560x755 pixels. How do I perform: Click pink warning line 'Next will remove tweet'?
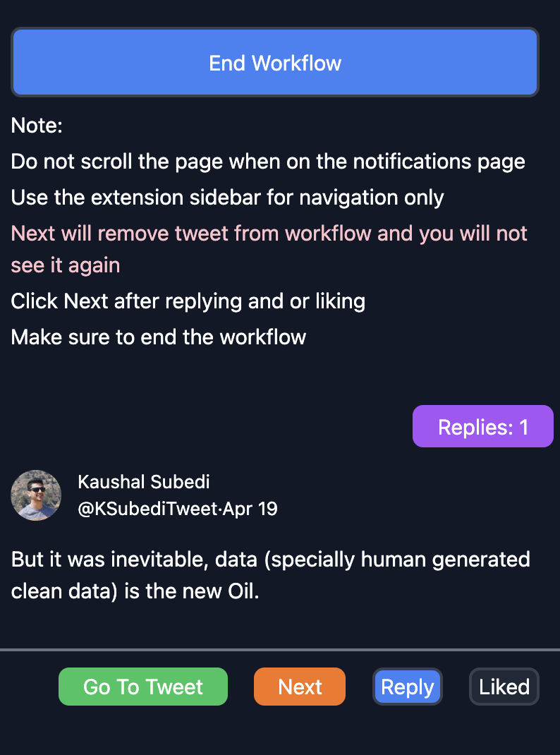[x=269, y=234]
